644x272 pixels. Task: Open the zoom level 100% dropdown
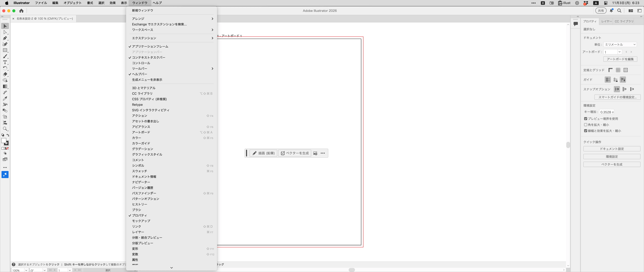click(26, 270)
